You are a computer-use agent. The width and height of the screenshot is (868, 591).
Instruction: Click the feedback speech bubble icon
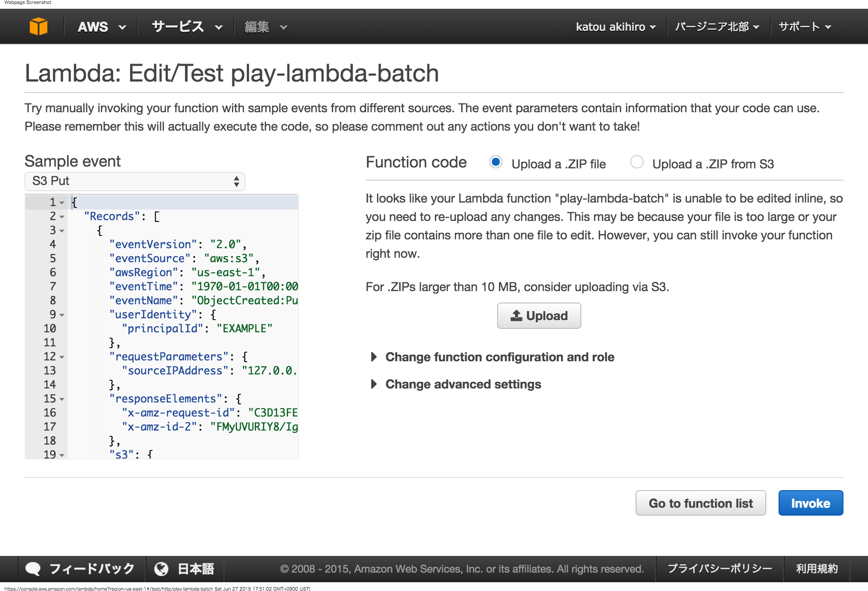[33, 569]
